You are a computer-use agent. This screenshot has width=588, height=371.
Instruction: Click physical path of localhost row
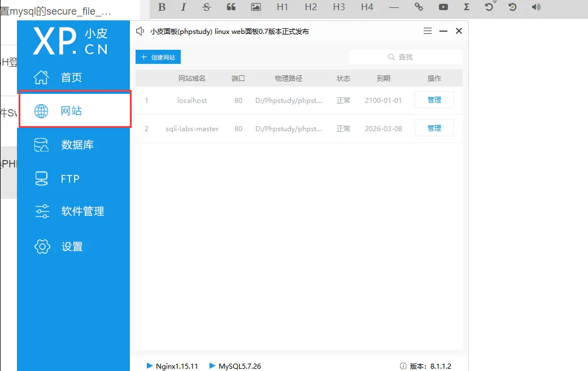[289, 100]
